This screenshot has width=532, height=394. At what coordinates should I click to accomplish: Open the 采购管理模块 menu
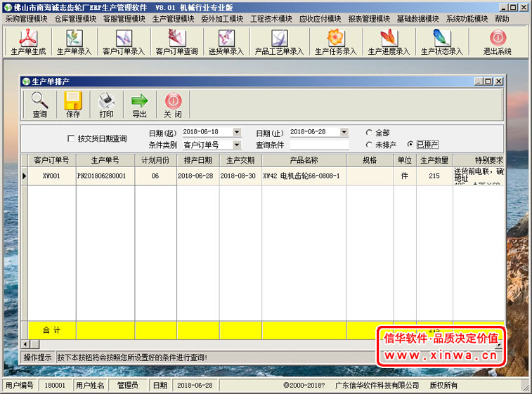[x=27, y=19]
